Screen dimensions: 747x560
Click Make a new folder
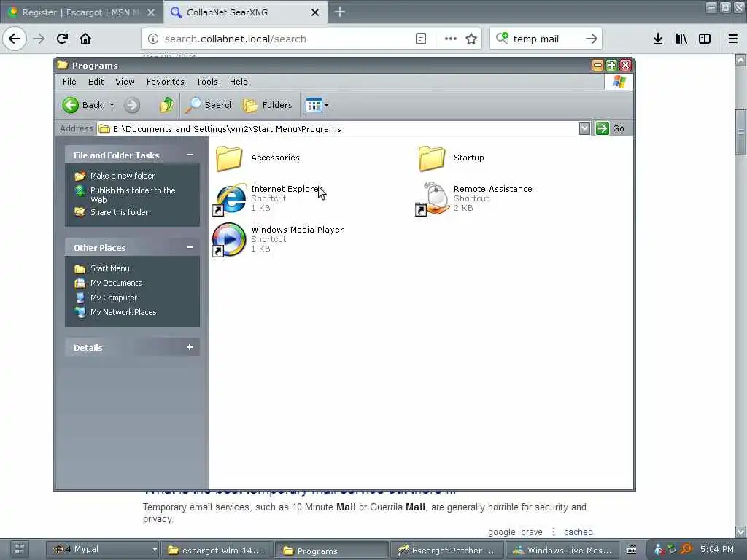(x=123, y=176)
